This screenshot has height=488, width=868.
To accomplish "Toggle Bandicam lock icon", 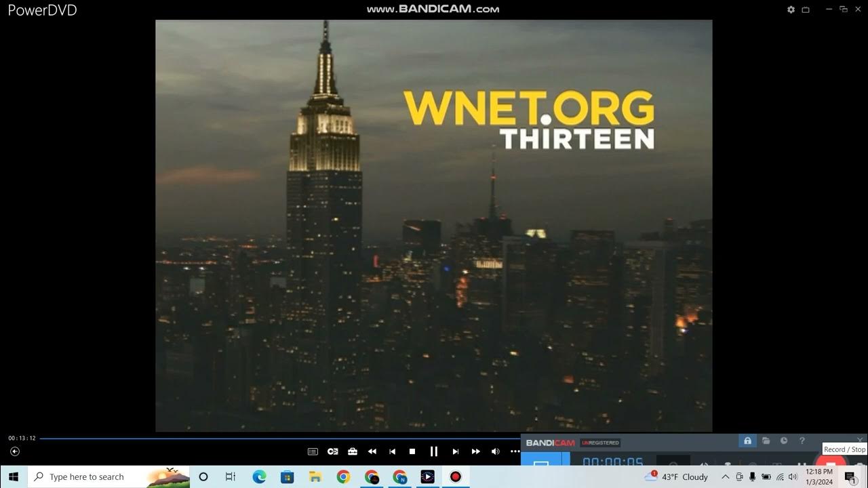I will coord(747,441).
